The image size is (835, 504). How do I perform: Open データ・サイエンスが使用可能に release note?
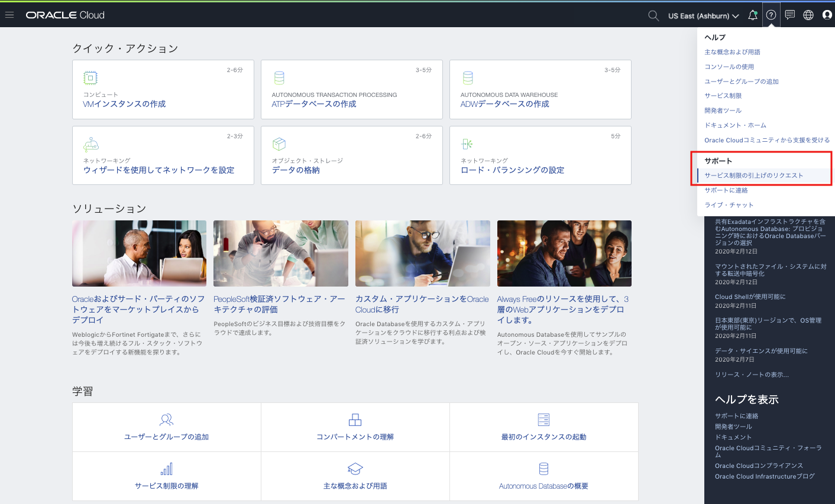[x=761, y=351]
